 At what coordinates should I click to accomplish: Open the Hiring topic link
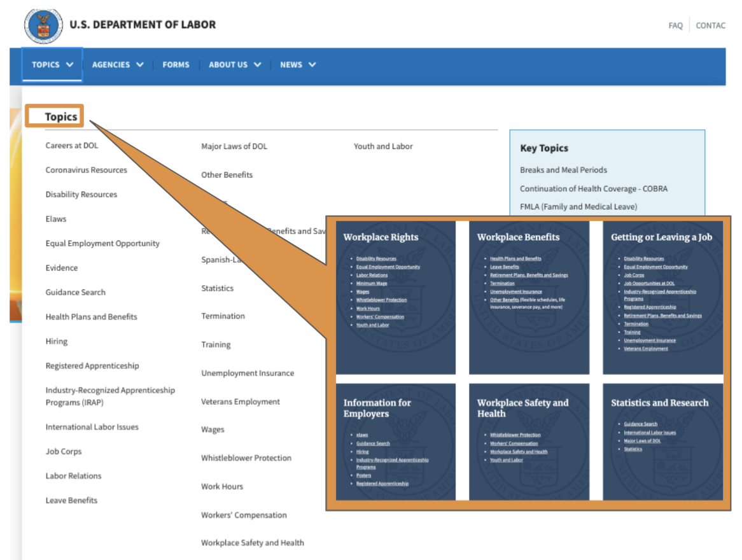tap(56, 341)
